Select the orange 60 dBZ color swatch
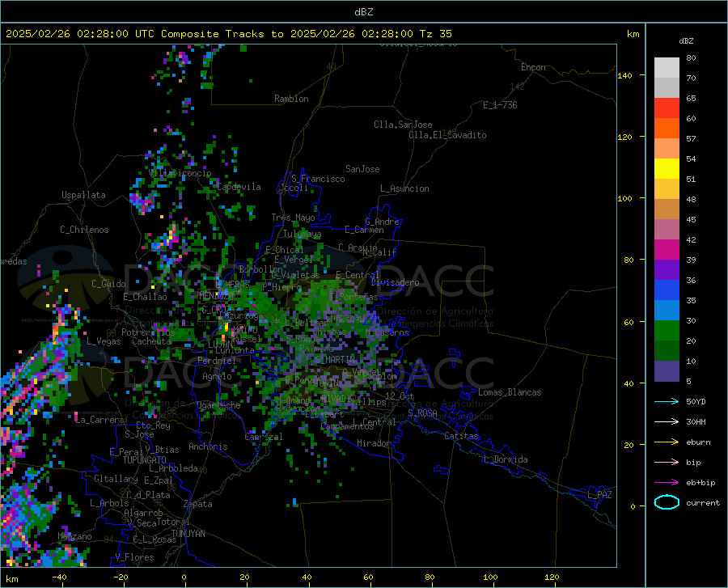This screenshot has width=728, height=588. point(667,129)
